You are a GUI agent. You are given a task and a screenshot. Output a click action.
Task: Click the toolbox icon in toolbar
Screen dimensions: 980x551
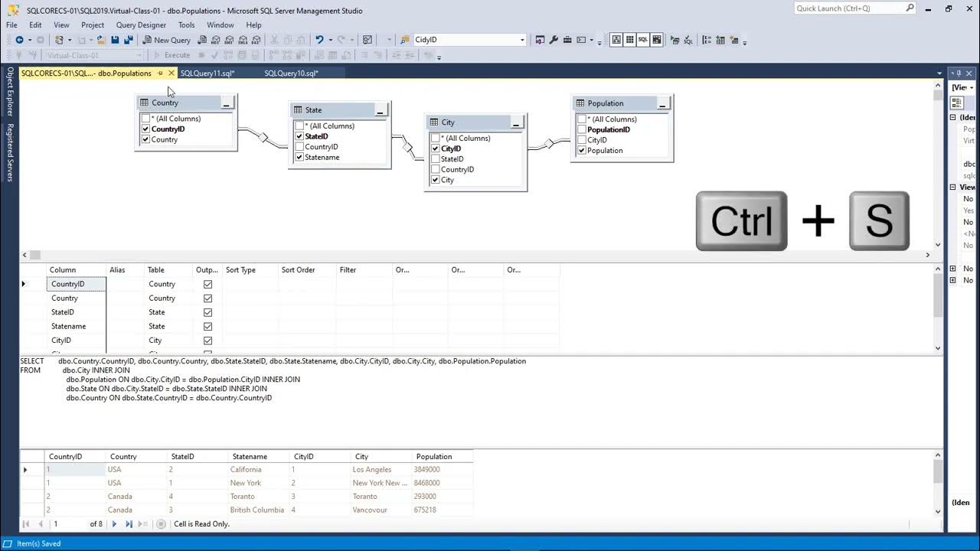567,40
